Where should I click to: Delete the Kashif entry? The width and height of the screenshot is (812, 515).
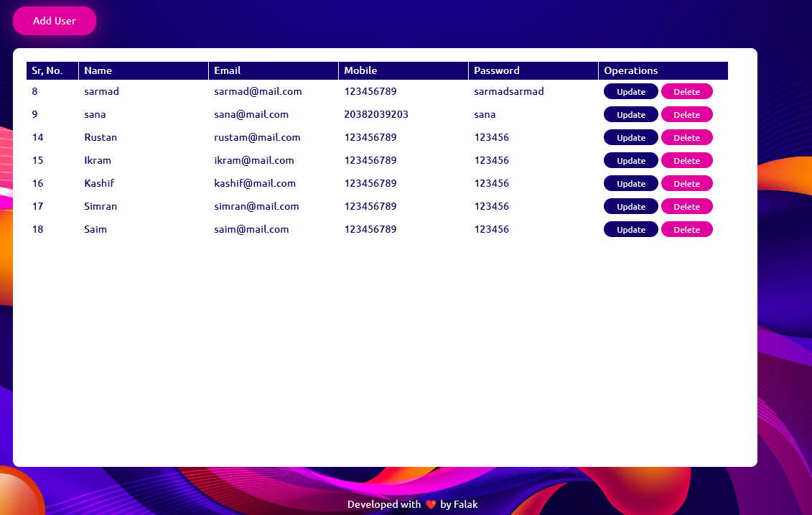point(686,184)
